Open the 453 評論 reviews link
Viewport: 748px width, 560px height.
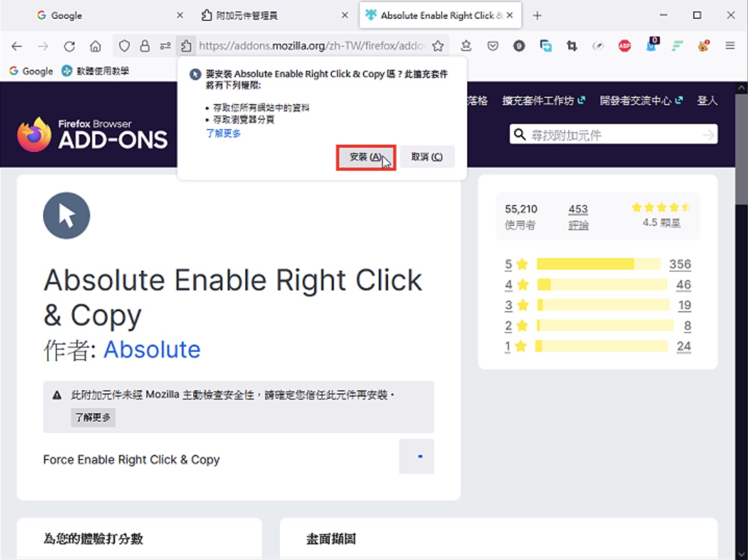pos(578,217)
